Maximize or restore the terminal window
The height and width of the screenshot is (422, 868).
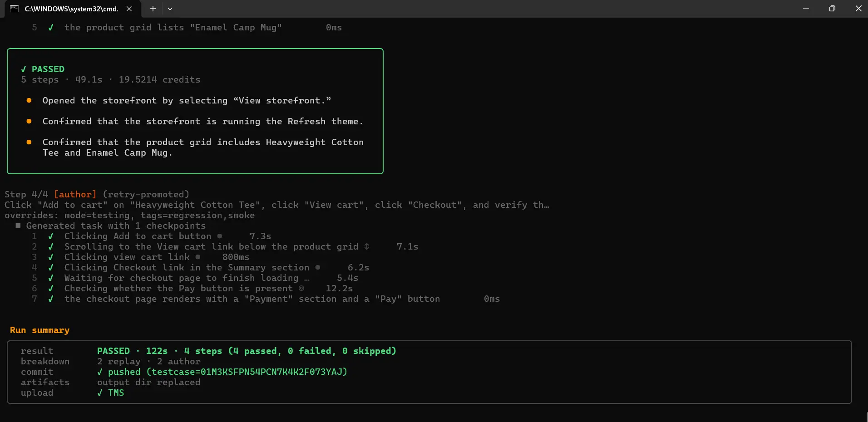tap(832, 9)
